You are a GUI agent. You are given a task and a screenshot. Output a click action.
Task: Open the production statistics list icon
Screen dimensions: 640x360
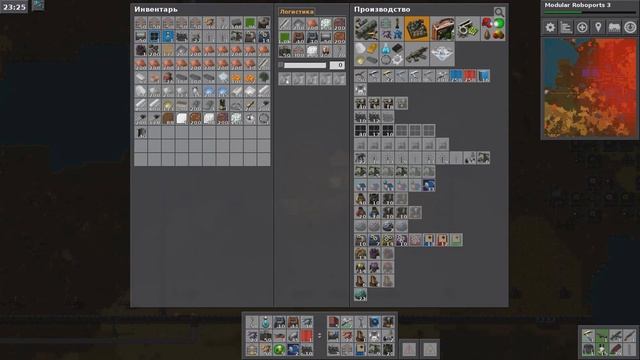(x=566, y=27)
